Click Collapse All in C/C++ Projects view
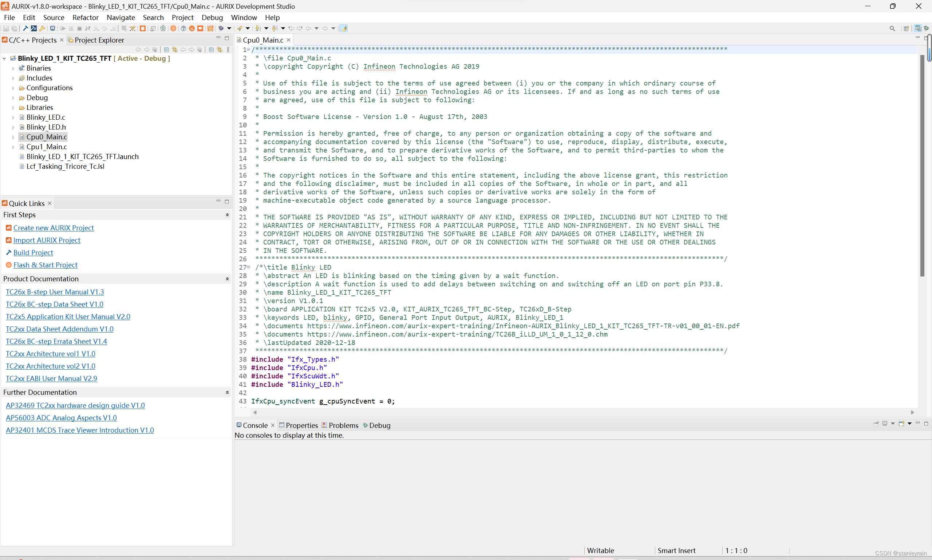The height and width of the screenshot is (560, 932). (x=166, y=49)
